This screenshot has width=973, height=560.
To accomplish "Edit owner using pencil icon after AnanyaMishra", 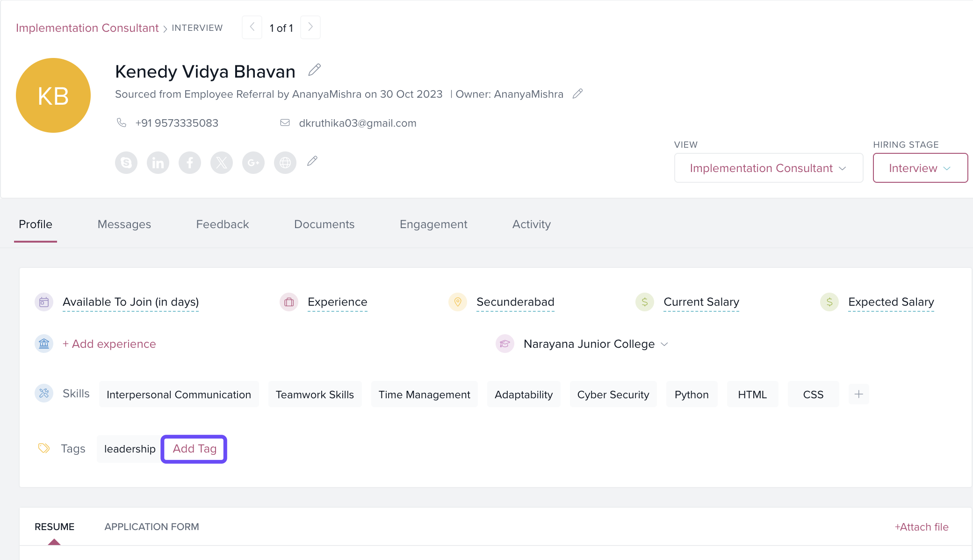I will pos(577,94).
